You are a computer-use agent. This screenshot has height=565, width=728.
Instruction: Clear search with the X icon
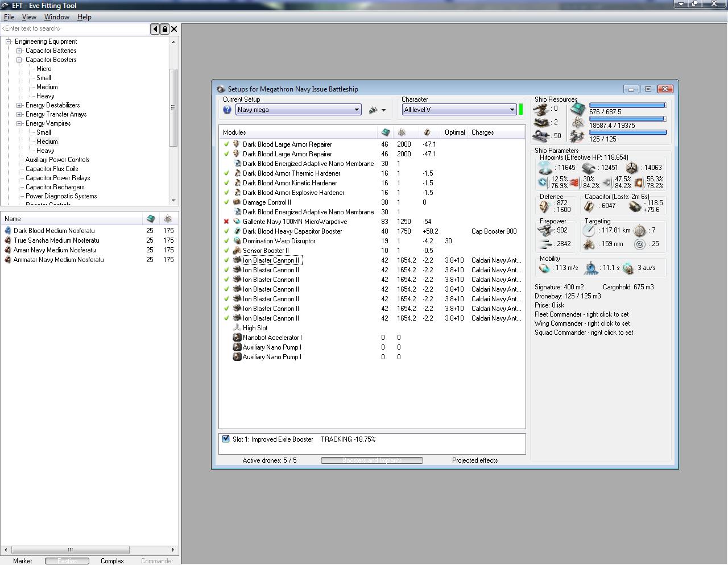coord(174,29)
